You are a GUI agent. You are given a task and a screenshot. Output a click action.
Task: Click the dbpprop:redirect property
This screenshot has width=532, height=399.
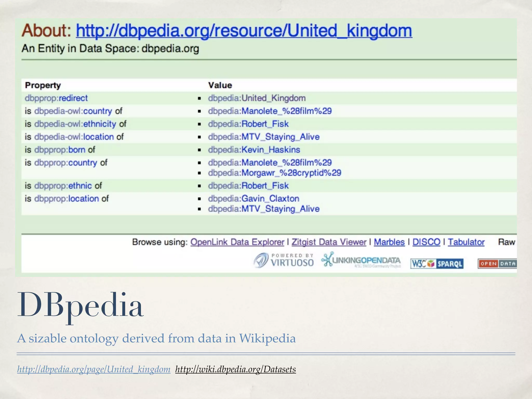[56, 98]
